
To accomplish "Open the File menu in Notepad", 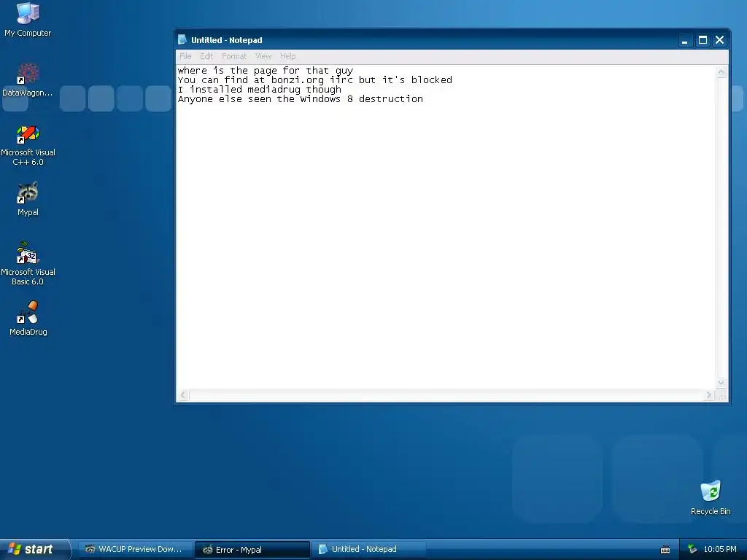I will point(185,56).
